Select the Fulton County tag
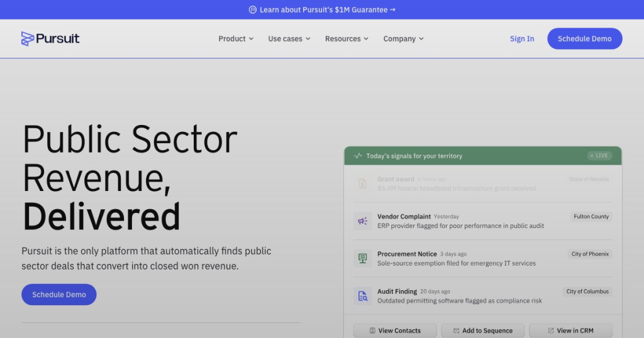The width and height of the screenshot is (644, 338). tap(591, 217)
